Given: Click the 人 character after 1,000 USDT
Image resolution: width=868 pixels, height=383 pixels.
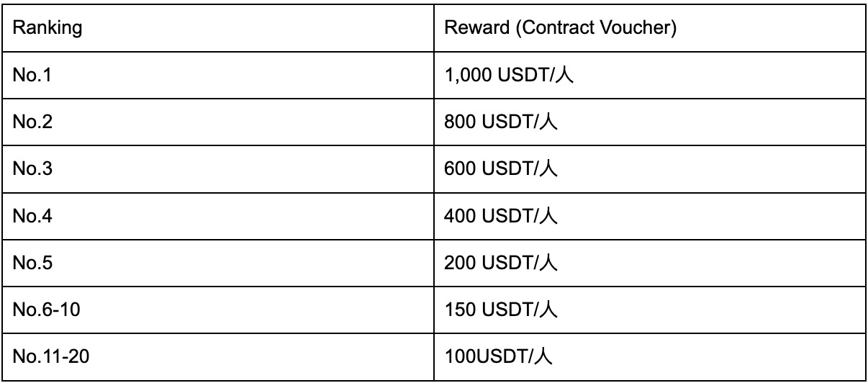Looking at the screenshot, I should pyautogui.click(x=564, y=76).
